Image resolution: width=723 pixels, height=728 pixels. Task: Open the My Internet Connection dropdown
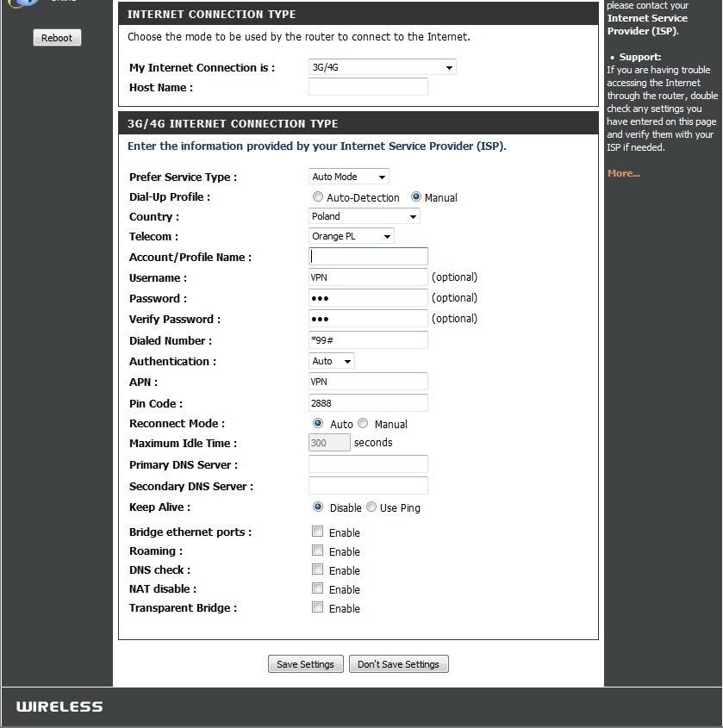tap(382, 67)
